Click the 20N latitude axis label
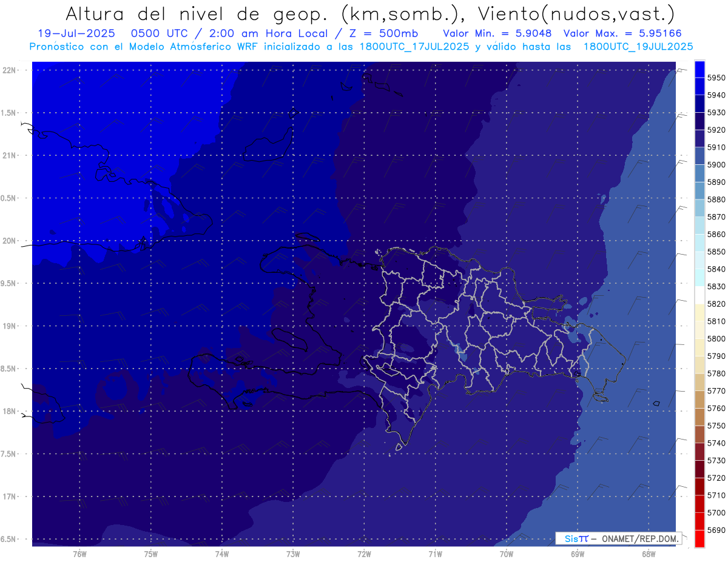 coord(10,241)
